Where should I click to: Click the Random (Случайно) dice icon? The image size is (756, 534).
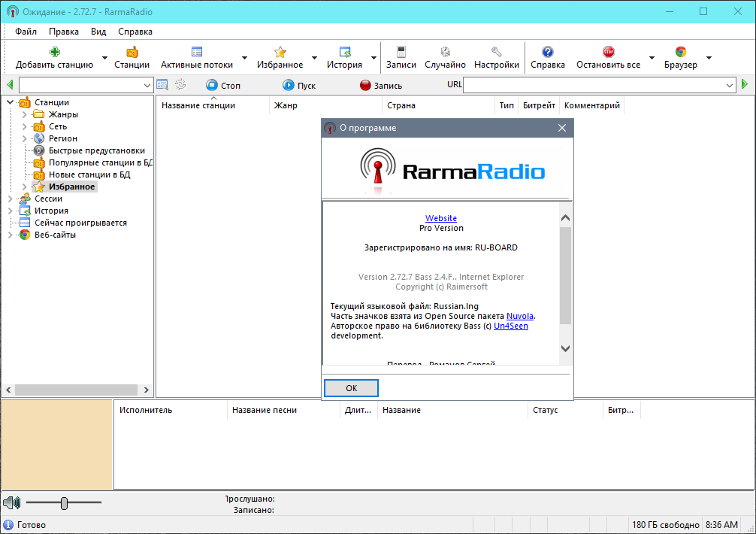[445, 52]
